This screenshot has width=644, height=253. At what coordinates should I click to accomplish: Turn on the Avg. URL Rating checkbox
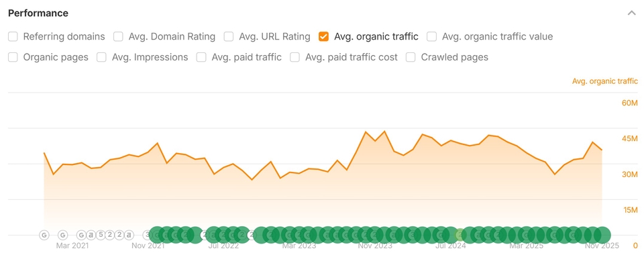[x=229, y=36]
